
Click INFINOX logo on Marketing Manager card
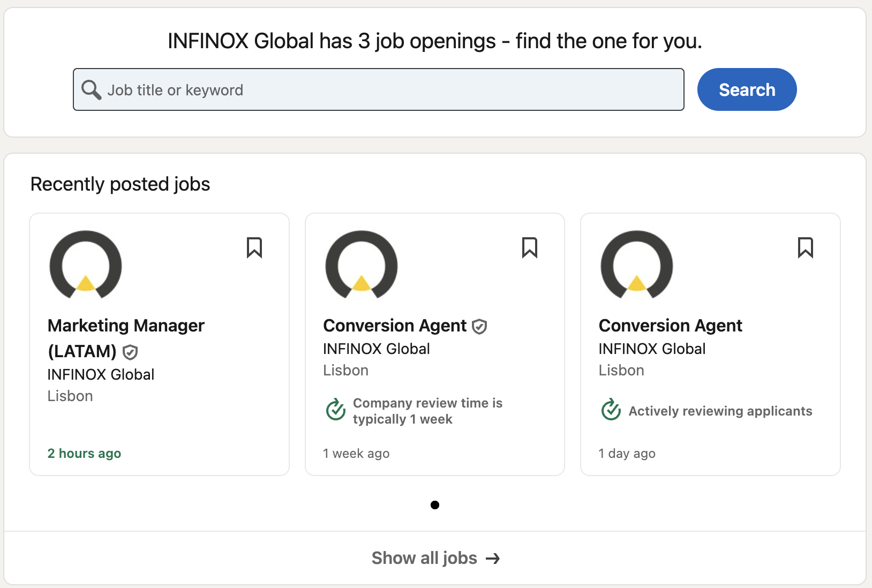[86, 265]
